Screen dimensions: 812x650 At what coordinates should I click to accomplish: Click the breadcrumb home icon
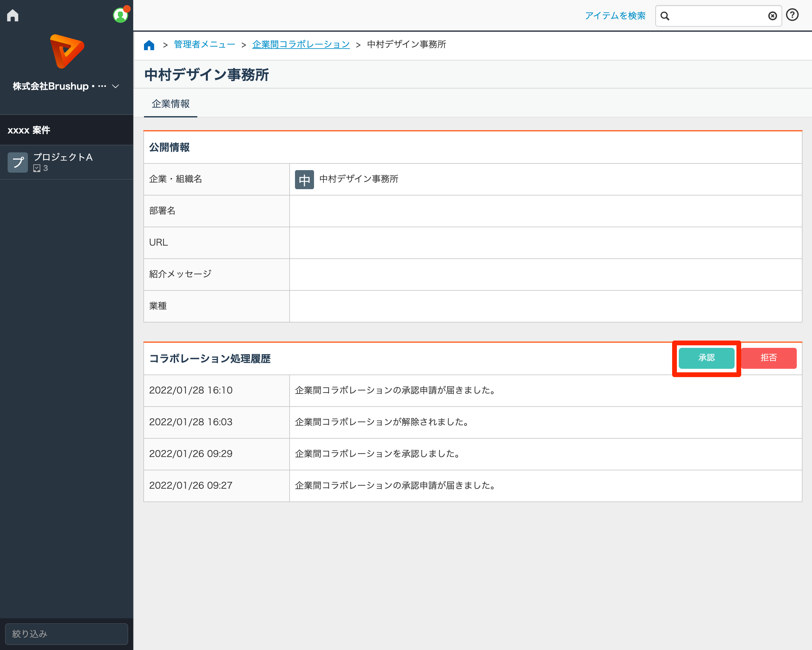[149, 45]
